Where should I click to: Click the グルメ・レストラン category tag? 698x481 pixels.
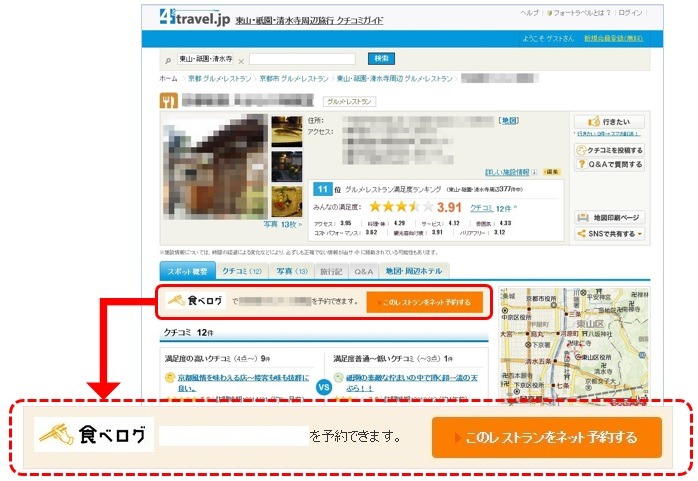click(349, 102)
